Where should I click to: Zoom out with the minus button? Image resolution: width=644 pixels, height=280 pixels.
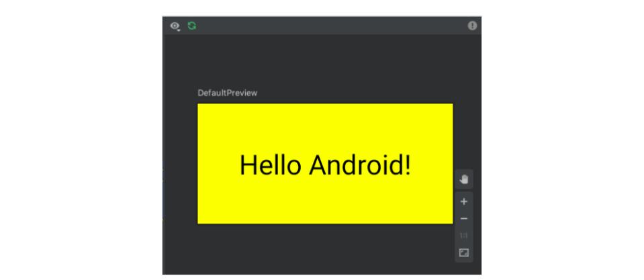pyautogui.click(x=463, y=219)
